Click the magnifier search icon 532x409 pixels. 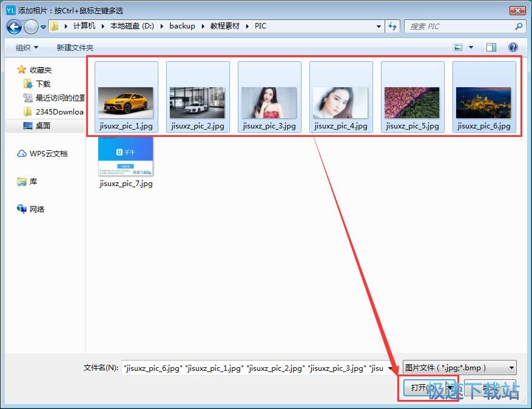pos(519,27)
